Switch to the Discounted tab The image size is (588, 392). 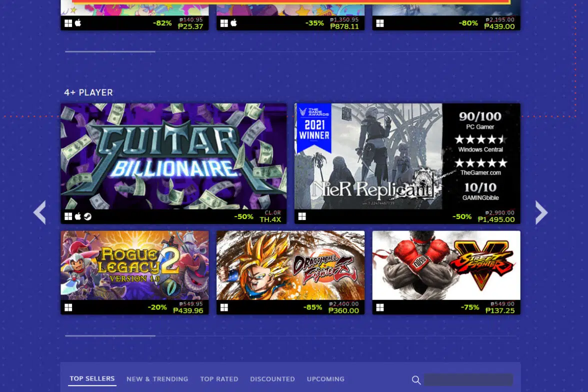click(x=272, y=379)
